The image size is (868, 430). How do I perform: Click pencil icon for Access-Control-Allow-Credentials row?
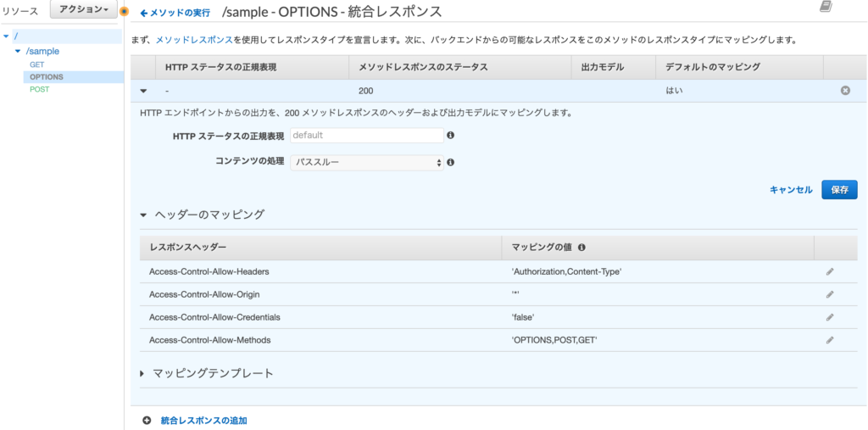coord(830,317)
